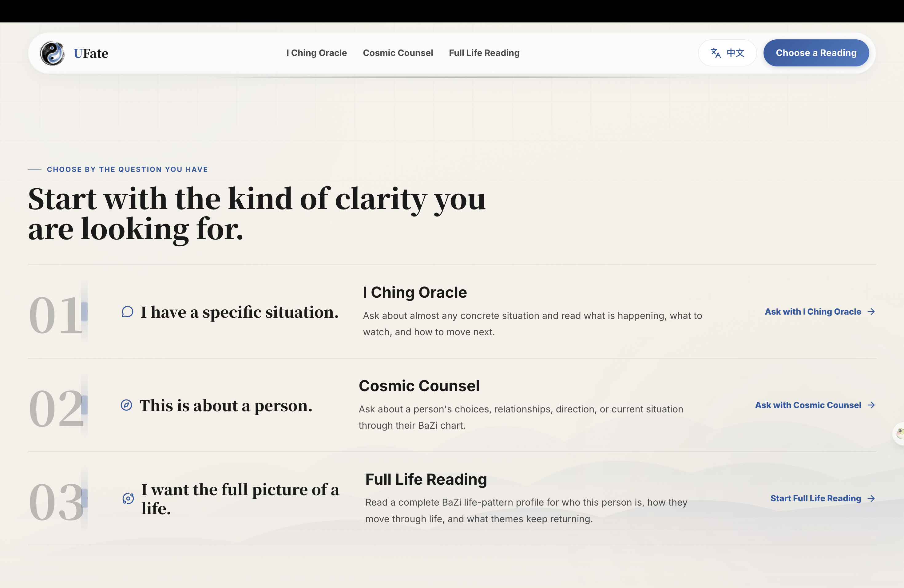904x588 pixels.
Task: Click the arrow after Ask with I Ching Oracle
Action: pos(871,312)
